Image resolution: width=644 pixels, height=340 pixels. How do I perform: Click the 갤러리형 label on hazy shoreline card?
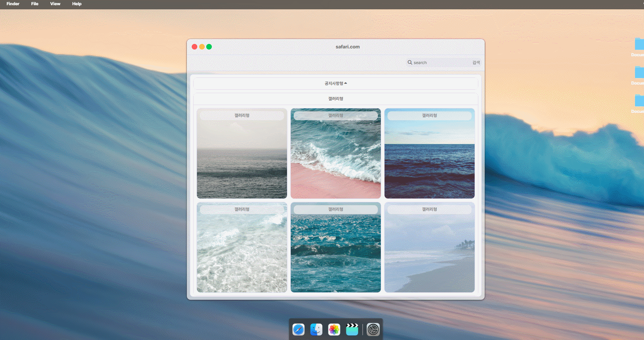(430, 210)
